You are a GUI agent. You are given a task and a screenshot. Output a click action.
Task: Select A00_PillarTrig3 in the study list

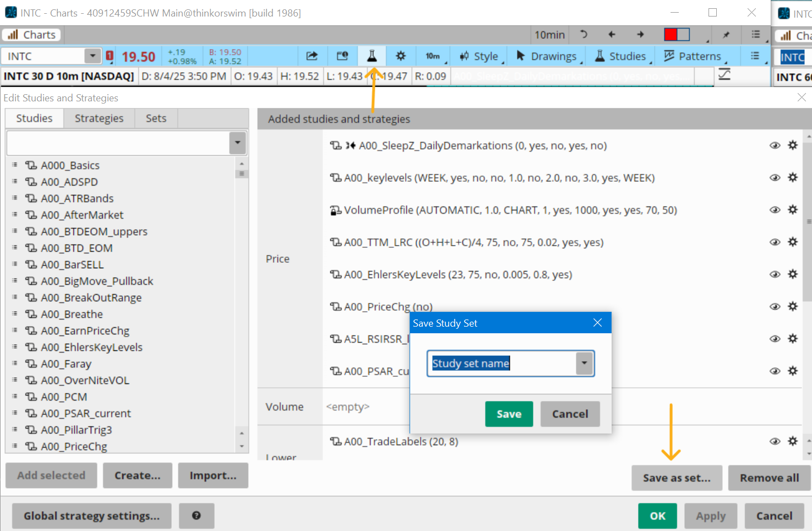pyautogui.click(x=76, y=430)
